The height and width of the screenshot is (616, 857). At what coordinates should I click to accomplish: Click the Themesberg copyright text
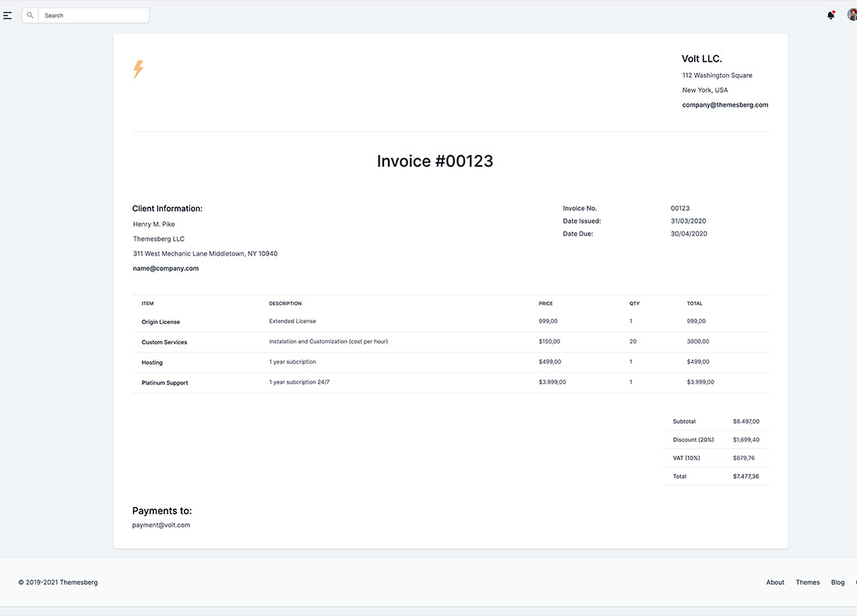(58, 582)
